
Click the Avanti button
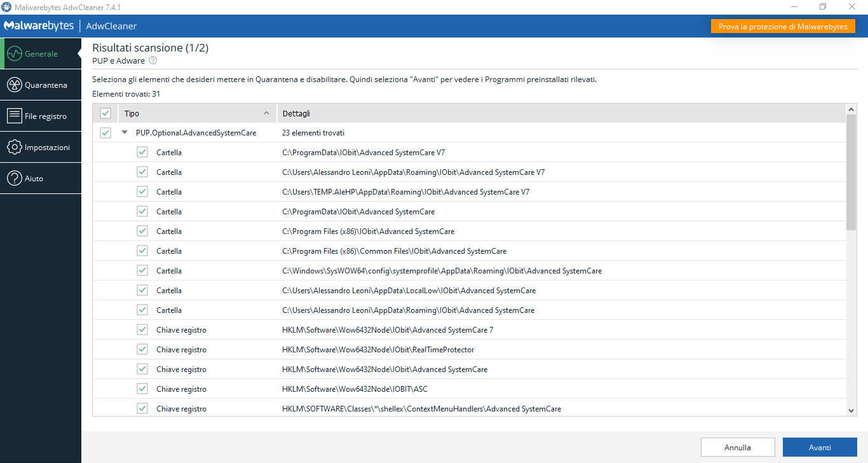(x=820, y=447)
